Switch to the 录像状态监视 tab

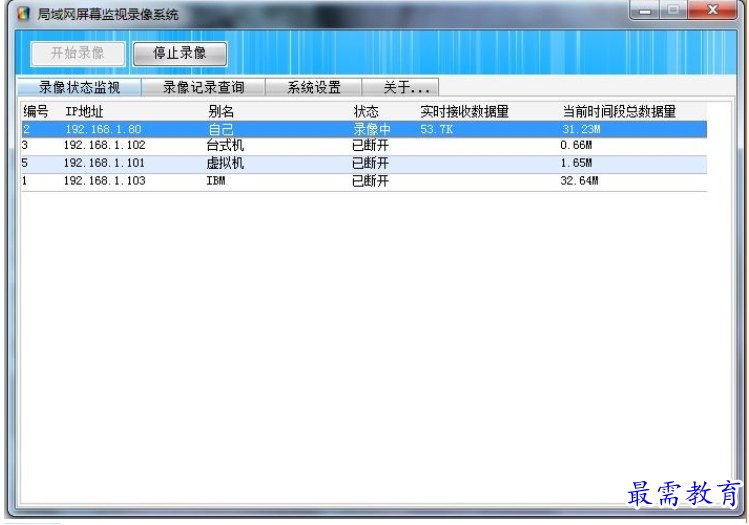tap(79, 88)
